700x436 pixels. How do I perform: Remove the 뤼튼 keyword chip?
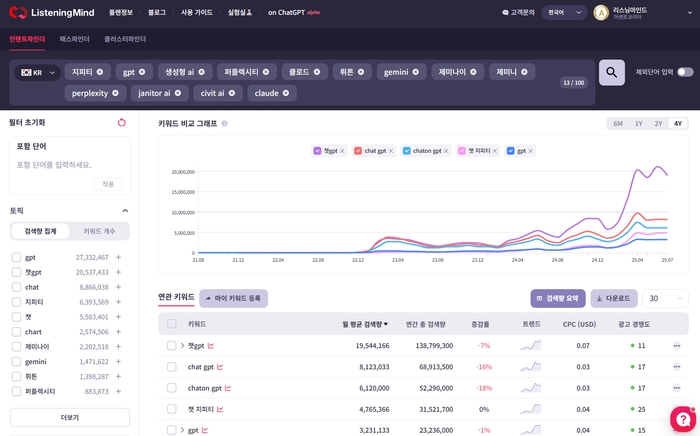[361, 72]
